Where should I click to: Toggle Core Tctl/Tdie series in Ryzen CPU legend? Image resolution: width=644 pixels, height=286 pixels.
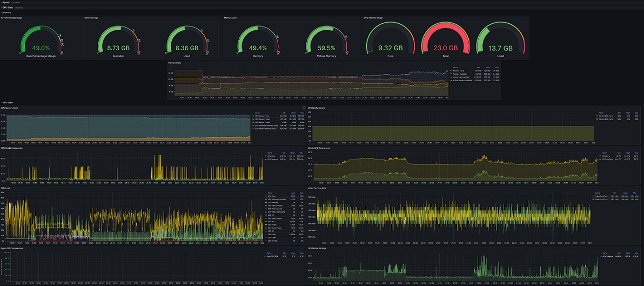click(272, 256)
